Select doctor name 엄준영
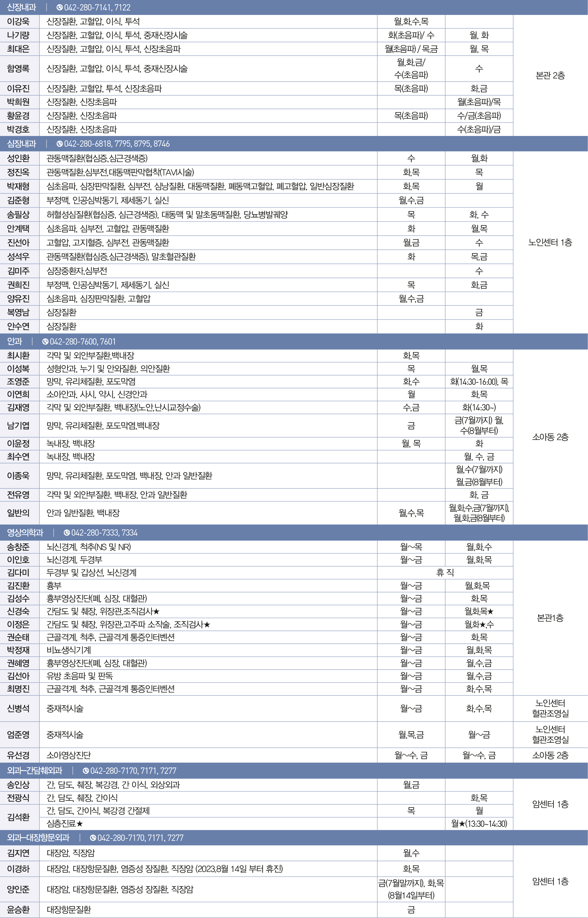588x918 pixels. [18, 734]
